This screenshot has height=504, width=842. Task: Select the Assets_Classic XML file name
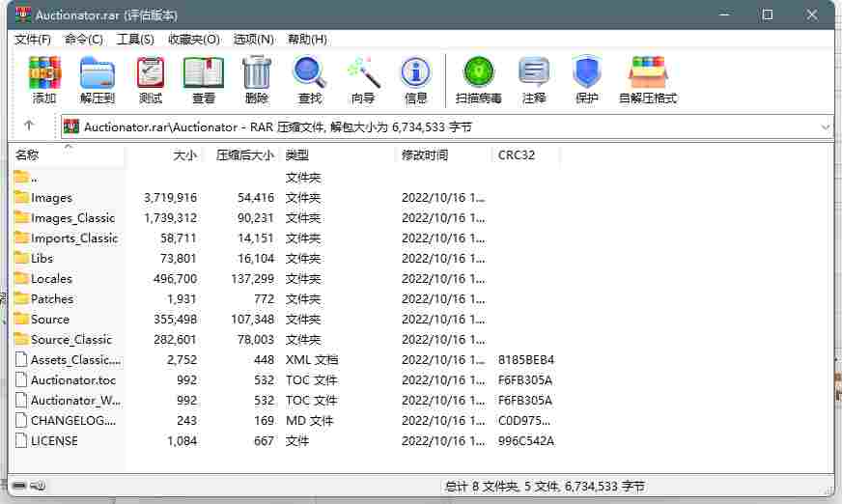pos(75,359)
